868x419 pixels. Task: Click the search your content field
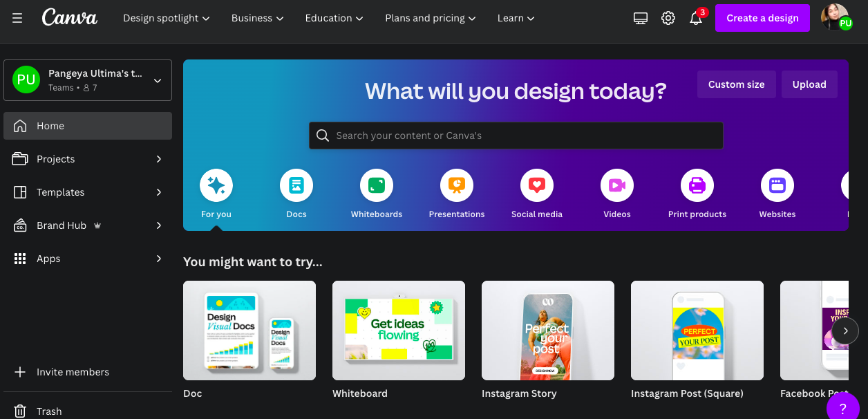[516, 136]
